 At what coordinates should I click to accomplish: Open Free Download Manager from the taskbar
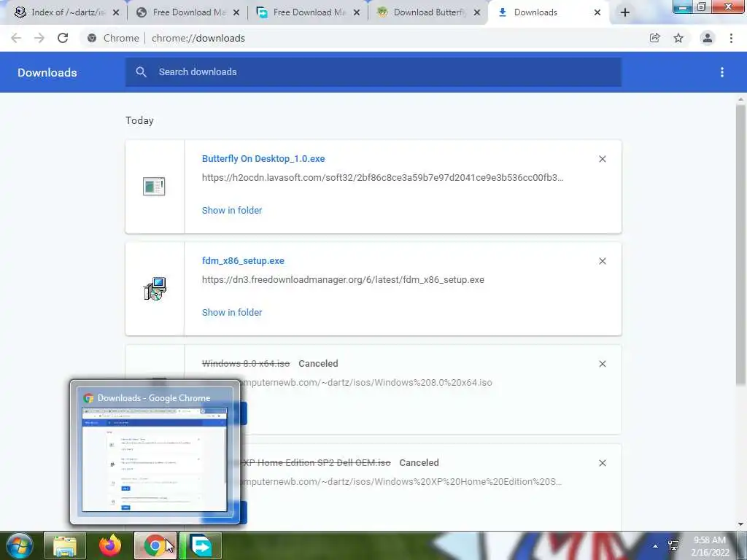201,545
